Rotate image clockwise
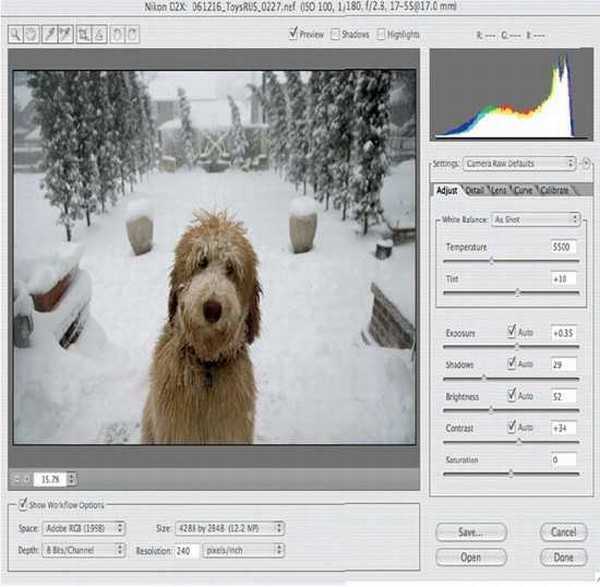 pyautogui.click(x=132, y=34)
